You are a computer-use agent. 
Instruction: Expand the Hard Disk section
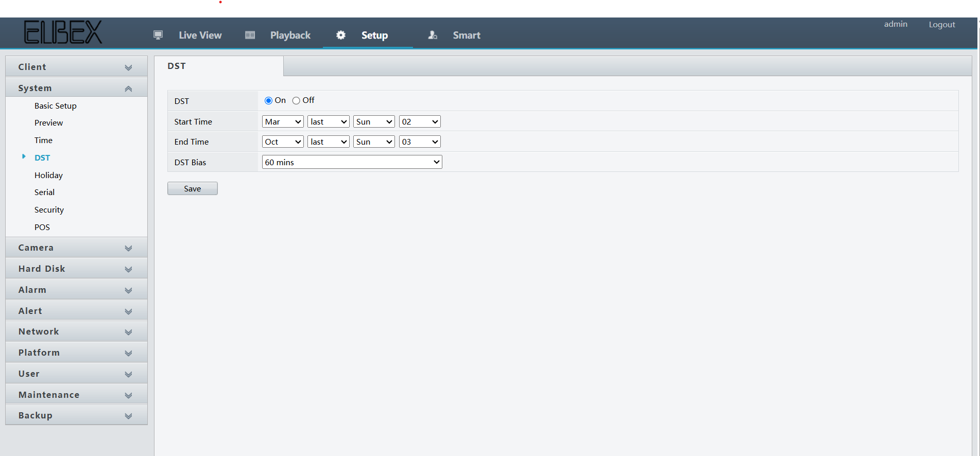[76, 269]
